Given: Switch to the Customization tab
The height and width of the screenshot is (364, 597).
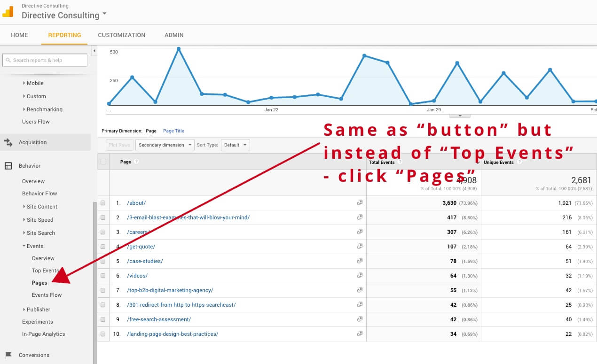Looking at the screenshot, I should pyautogui.click(x=121, y=35).
